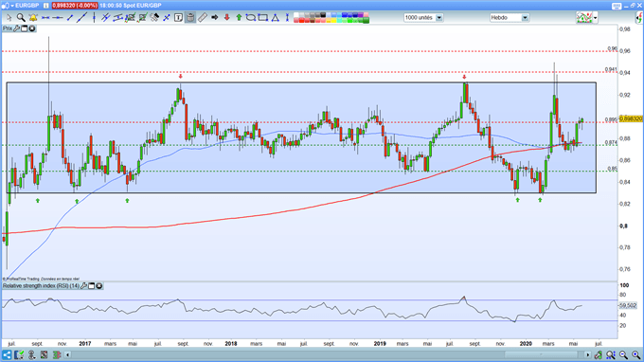Click the scrollbar left arrow
The image size is (644, 362).
pos(68,354)
